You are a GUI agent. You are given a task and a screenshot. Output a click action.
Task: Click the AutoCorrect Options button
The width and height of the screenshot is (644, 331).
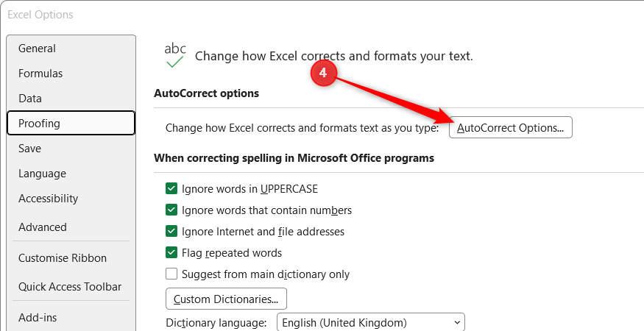511,127
